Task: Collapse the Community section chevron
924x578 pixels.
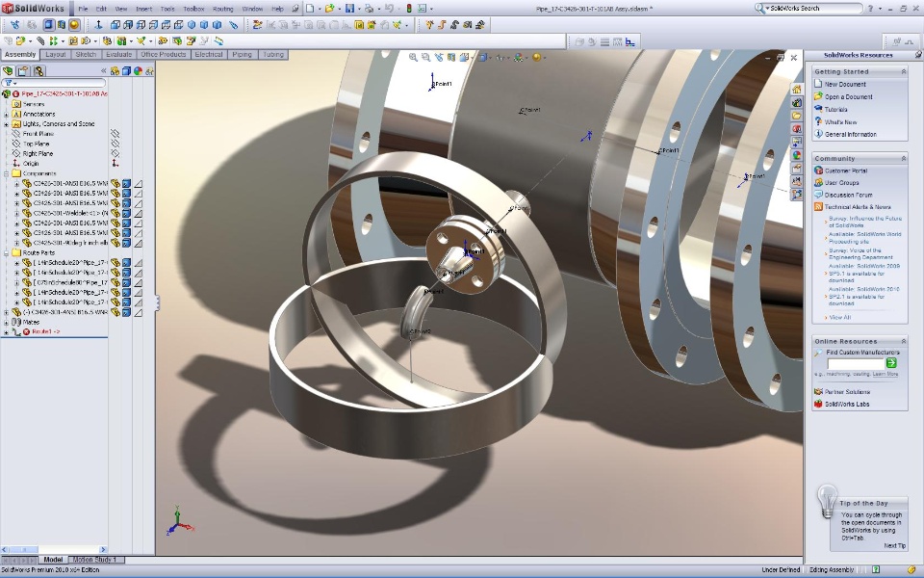Action: pos(904,158)
